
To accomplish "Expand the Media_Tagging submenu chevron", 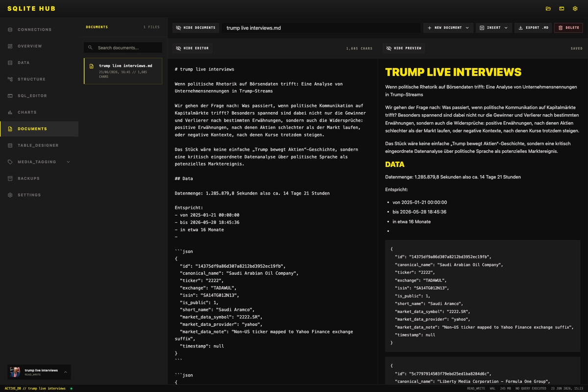I will point(68,162).
